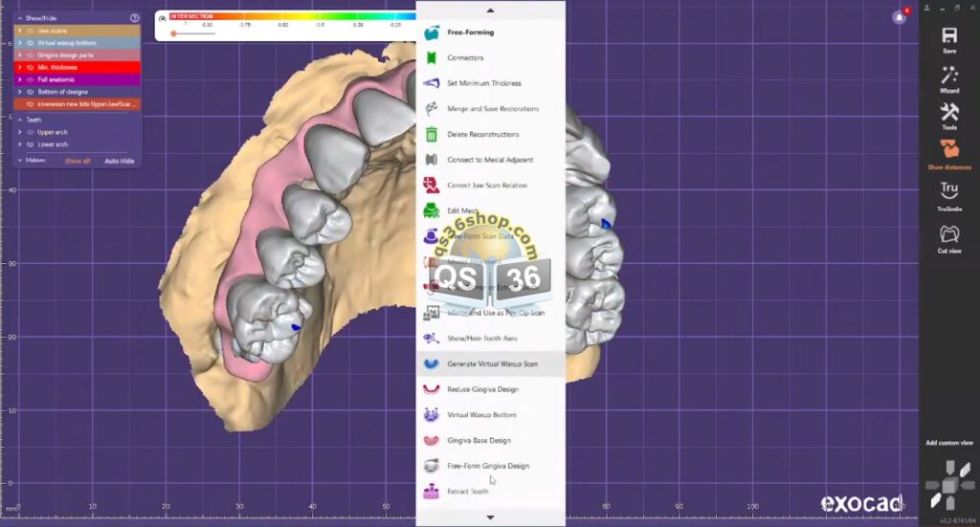980x527 pixels.
Task: Toggle visibility eye for Virtual waxup bottom
Action: tap(30, 43)
